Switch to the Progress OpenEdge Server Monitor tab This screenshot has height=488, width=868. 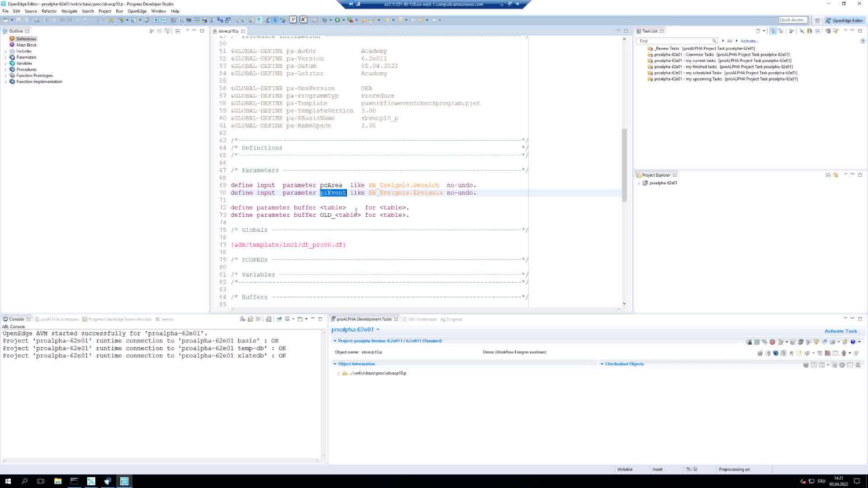(117, 319)
